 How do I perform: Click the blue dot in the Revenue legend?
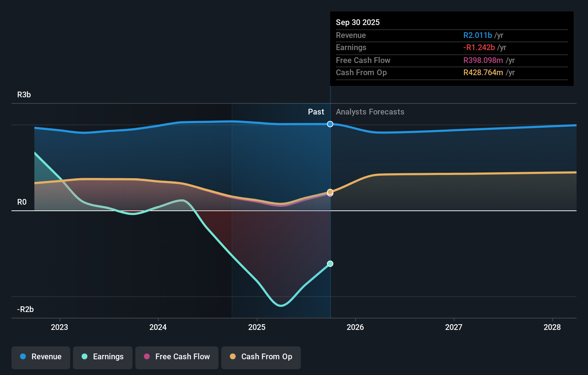coord(22,357)
